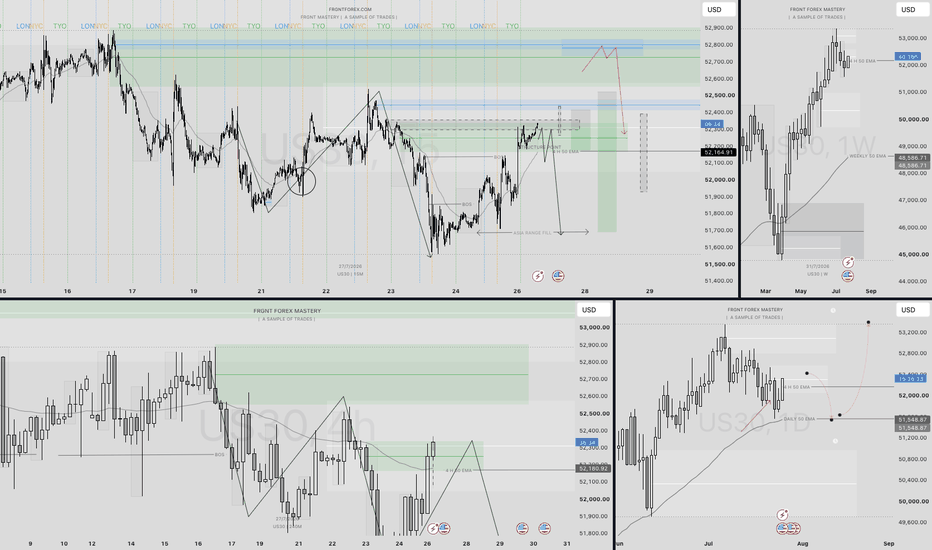
Task: Click the FRNTFOREX.COM title text on 15M chart
Action: pos(350,10)
